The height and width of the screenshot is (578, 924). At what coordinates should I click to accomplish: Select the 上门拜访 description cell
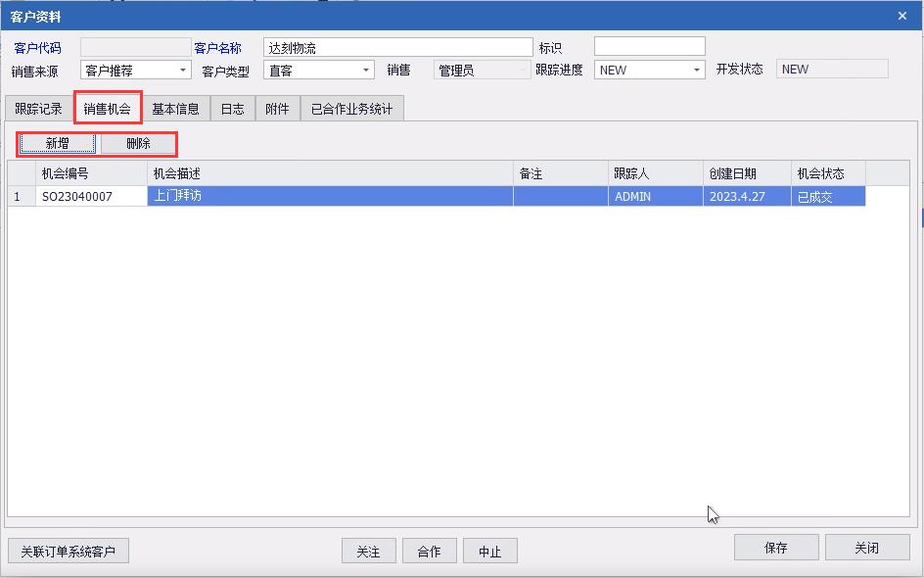(330, 196)
